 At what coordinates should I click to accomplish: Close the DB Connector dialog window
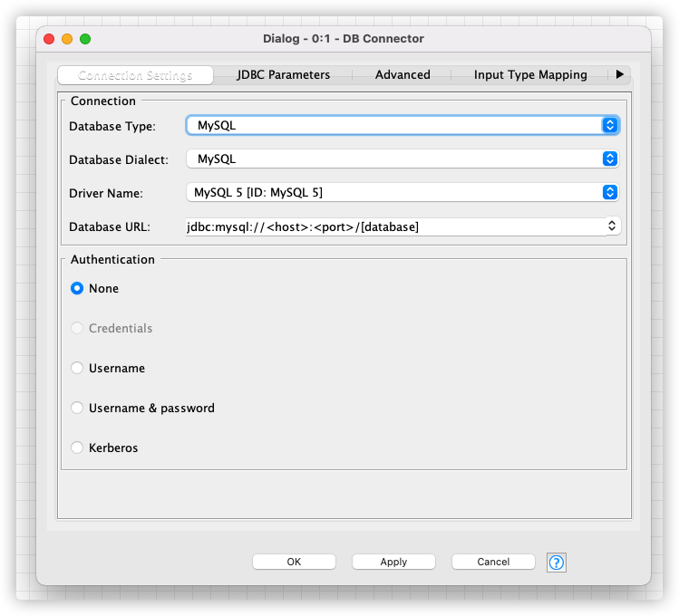49,39
